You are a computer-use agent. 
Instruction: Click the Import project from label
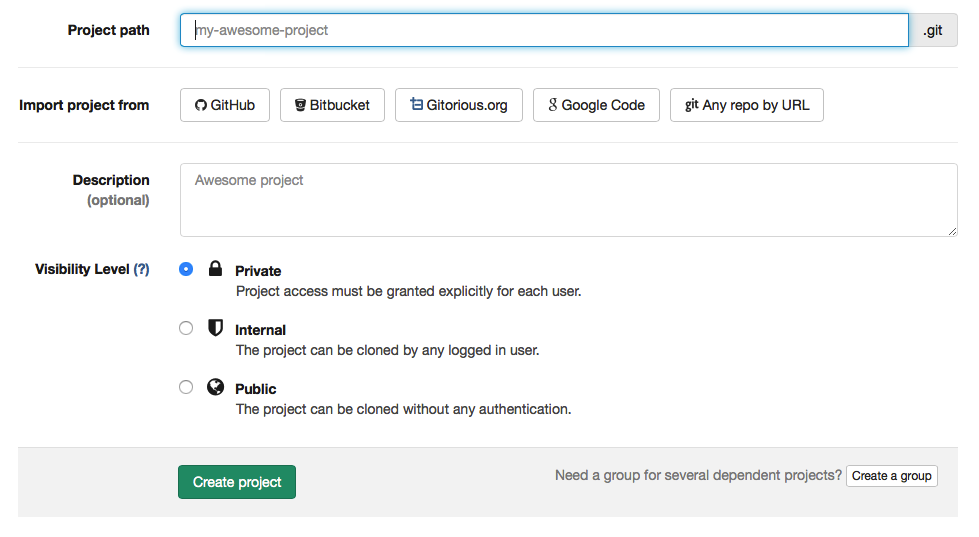click(x=84, y=105)
